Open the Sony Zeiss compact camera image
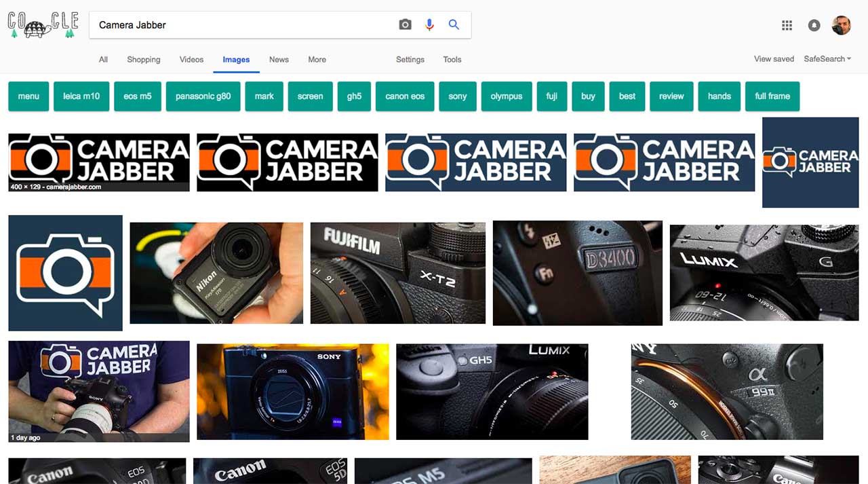Viewport: 868px width, 484px height. click(x=293, y=392)
